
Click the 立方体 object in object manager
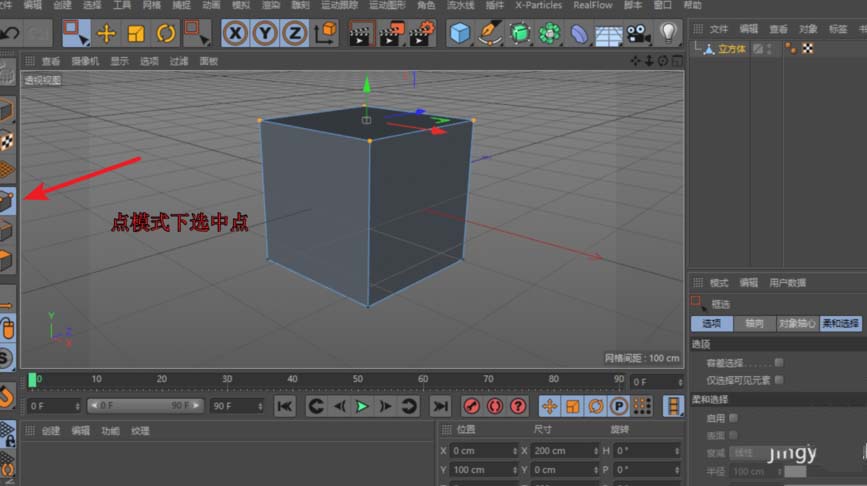(731, 48)
